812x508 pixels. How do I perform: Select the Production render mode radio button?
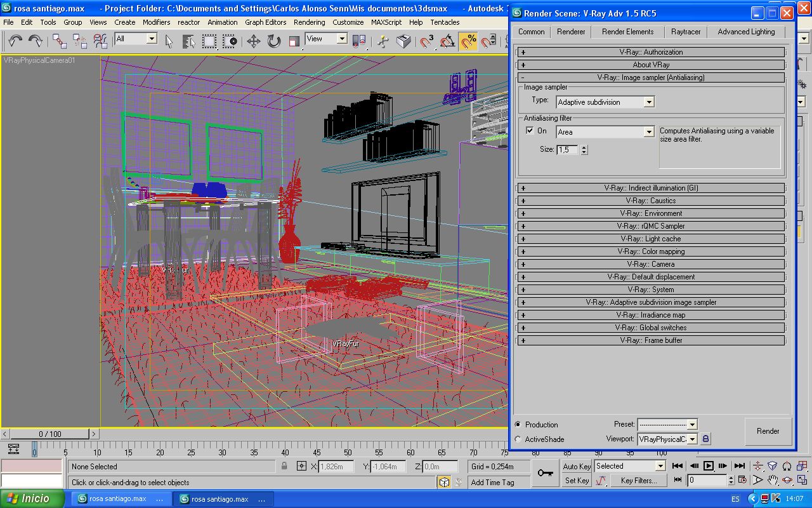click(518, 424)
